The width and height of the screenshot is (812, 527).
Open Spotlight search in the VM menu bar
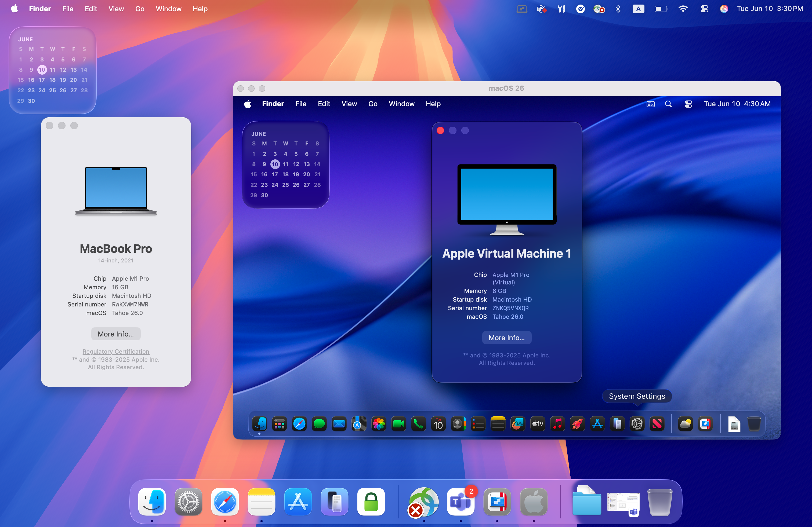click(668, 104)
